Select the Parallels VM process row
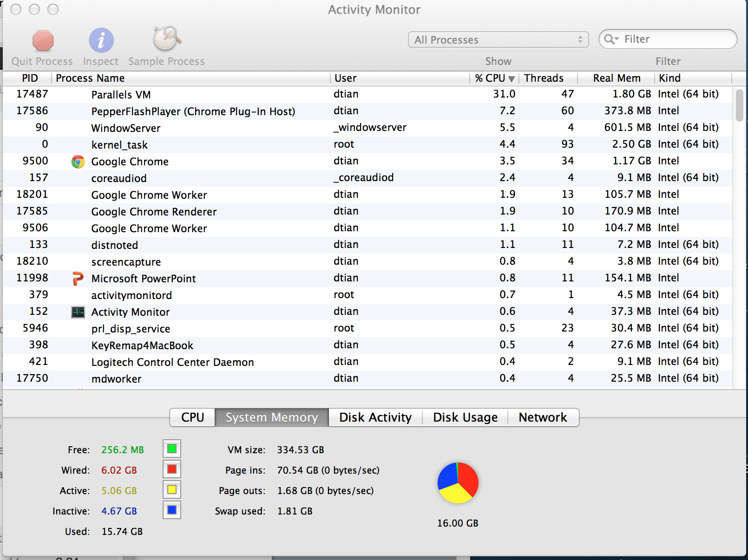This screenshot has width=748, height=560. (367, 94)
